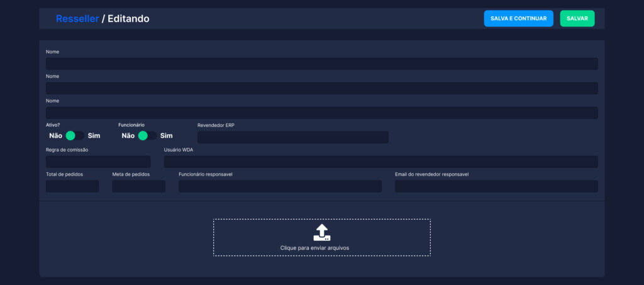Go back via the Resseller breadcrumb link

pos(77,19)
